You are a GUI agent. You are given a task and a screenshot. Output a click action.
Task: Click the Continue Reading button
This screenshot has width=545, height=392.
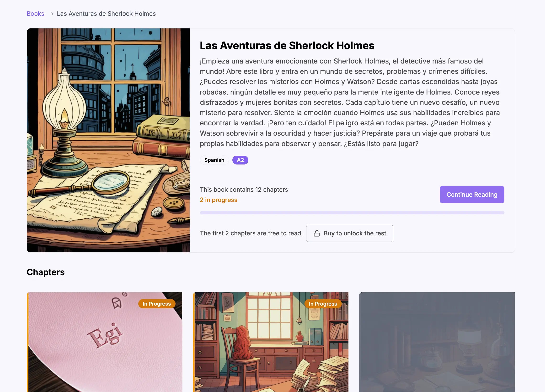[472, 194]
